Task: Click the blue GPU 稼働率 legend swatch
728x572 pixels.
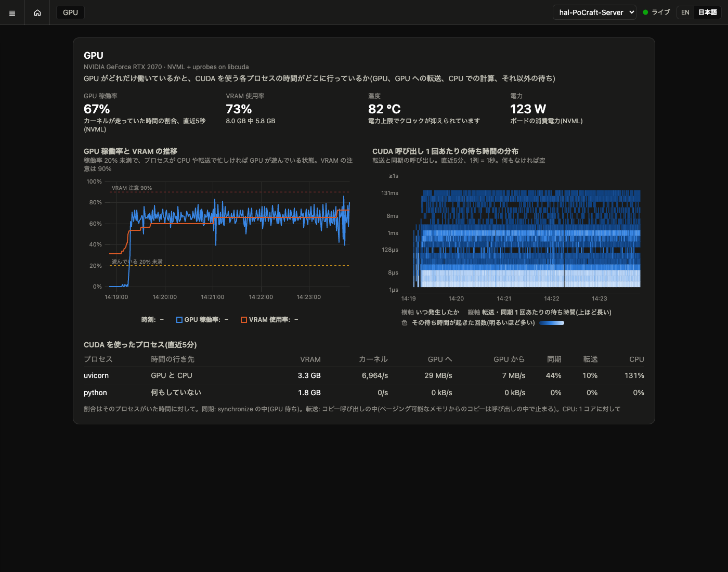Action: click(179, 320)
